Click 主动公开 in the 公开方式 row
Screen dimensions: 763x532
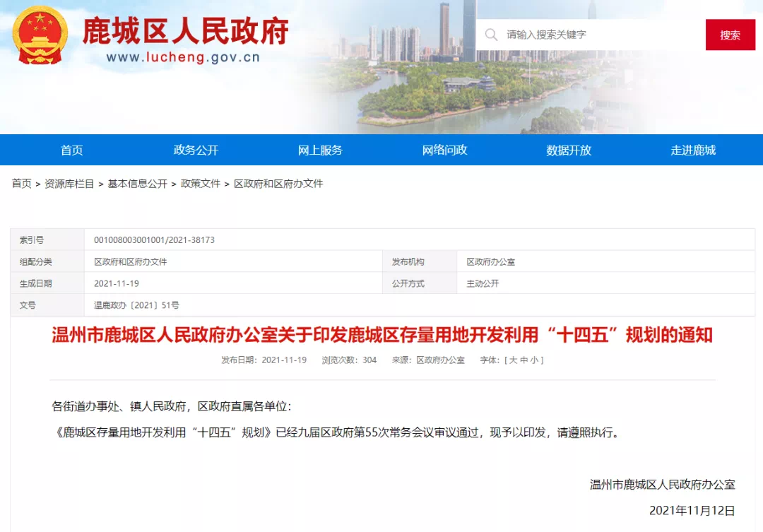tap(483, 284)
